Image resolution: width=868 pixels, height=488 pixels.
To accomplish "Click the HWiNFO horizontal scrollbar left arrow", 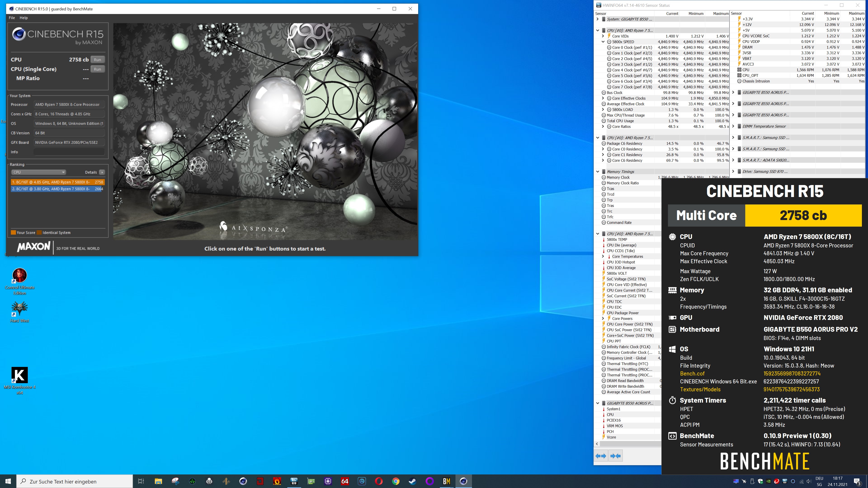I will (x=597, y=444).
